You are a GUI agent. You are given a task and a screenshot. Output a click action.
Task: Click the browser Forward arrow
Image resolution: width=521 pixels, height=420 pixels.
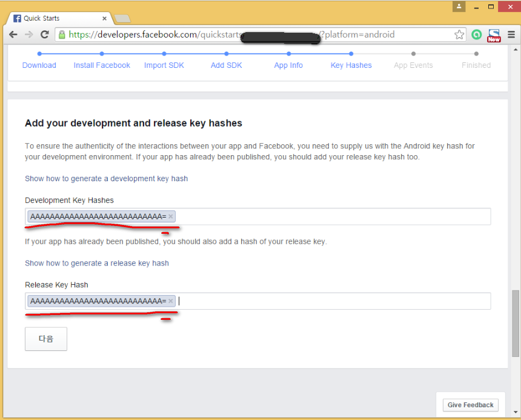29,35
